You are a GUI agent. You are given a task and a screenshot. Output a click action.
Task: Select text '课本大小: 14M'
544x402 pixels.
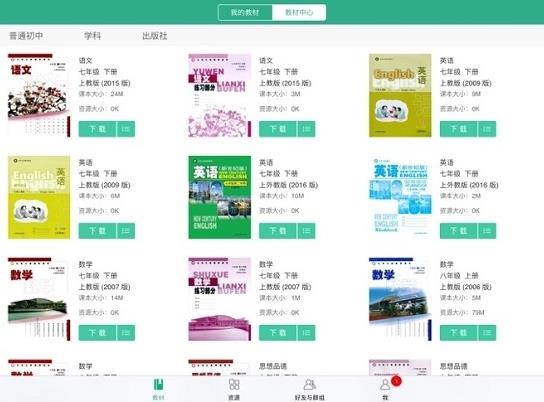101,298
